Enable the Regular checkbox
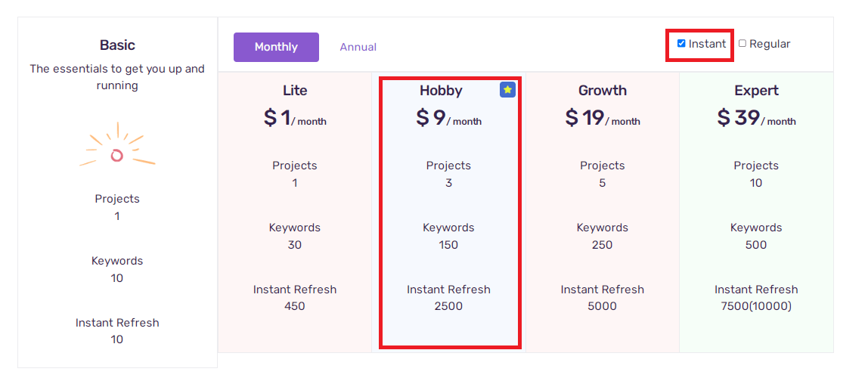 [742, 44]
